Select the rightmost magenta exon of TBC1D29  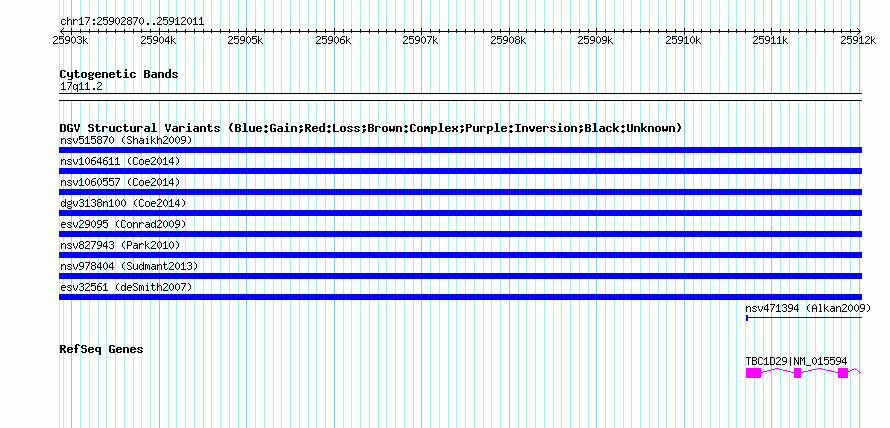pyautogui.click(x=843, y=372)
